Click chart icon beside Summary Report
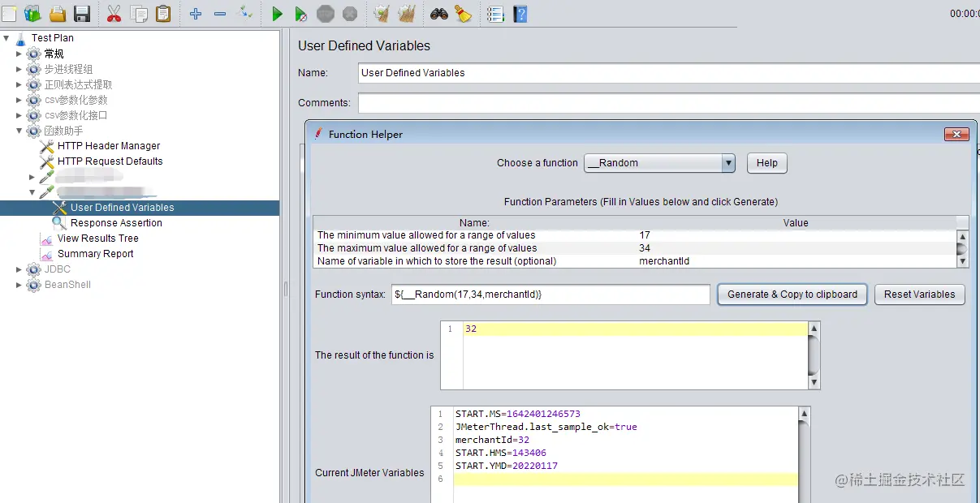Image resolution: width=980 pixels, height=503 pixels. [46, 254]
